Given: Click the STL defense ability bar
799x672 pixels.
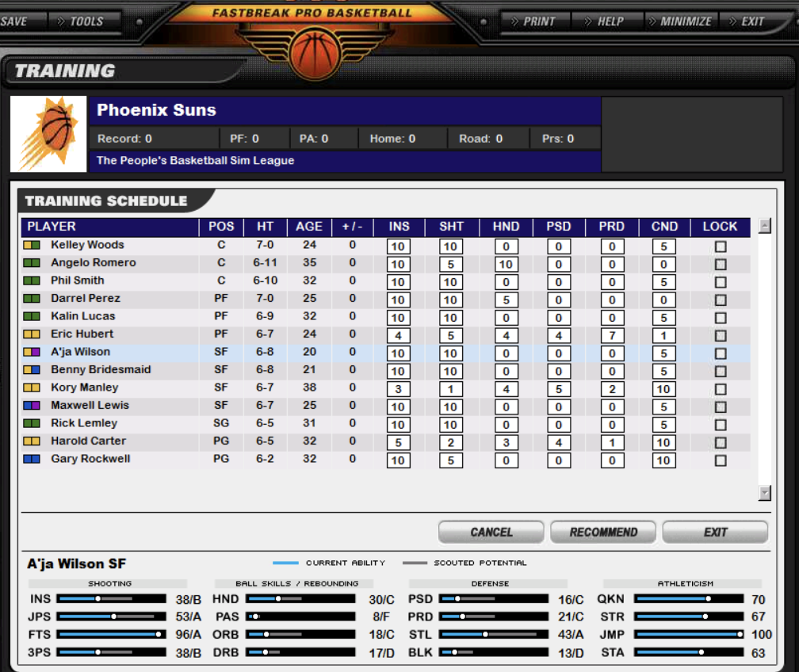Looking at the screenshot, I should click(x=494, y=634).
